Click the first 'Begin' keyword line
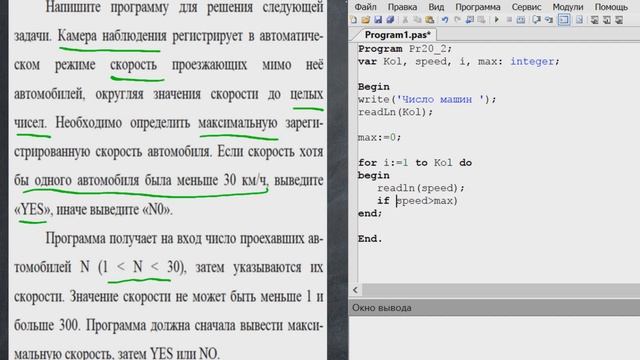Image resolution: width=640 pixels, height=360 pixels. 373,87
